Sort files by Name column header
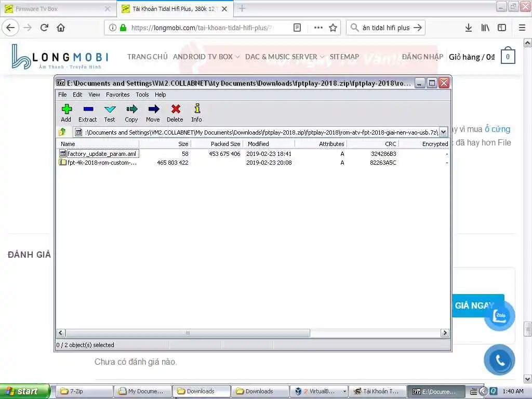The height and width of the screenshot is (399, 532). (x=98, y=144)
